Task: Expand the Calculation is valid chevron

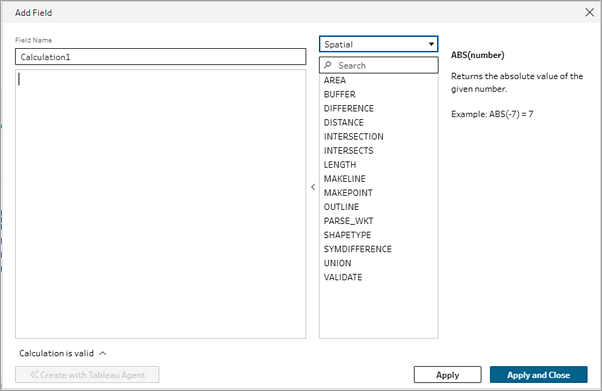Action: tap(103, 353)
